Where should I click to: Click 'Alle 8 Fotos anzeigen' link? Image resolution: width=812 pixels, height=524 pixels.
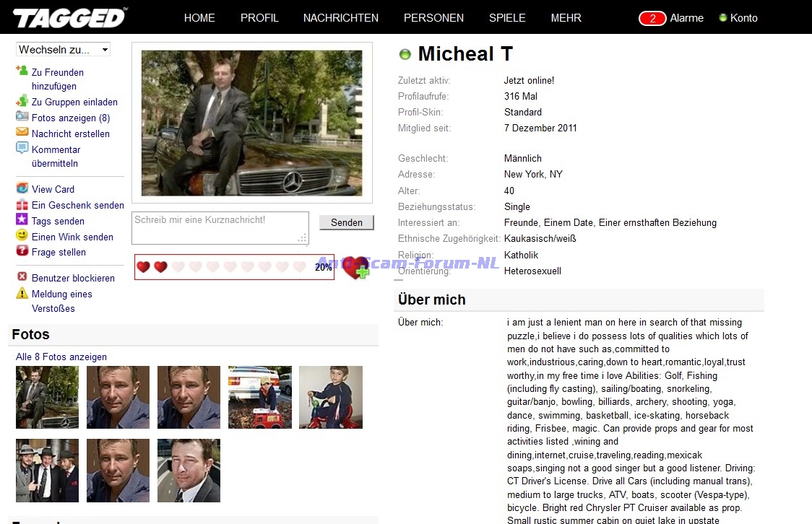[61, 357]
